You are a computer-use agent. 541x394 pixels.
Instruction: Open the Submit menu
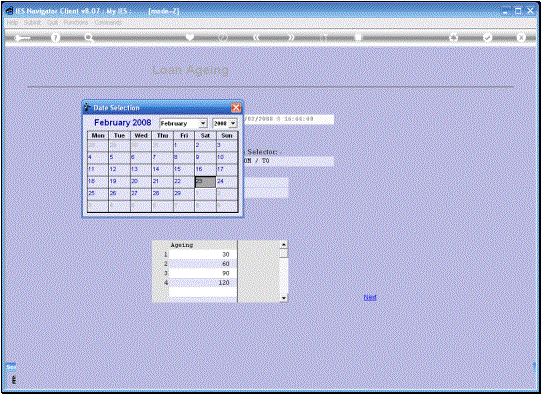[32, 22]
